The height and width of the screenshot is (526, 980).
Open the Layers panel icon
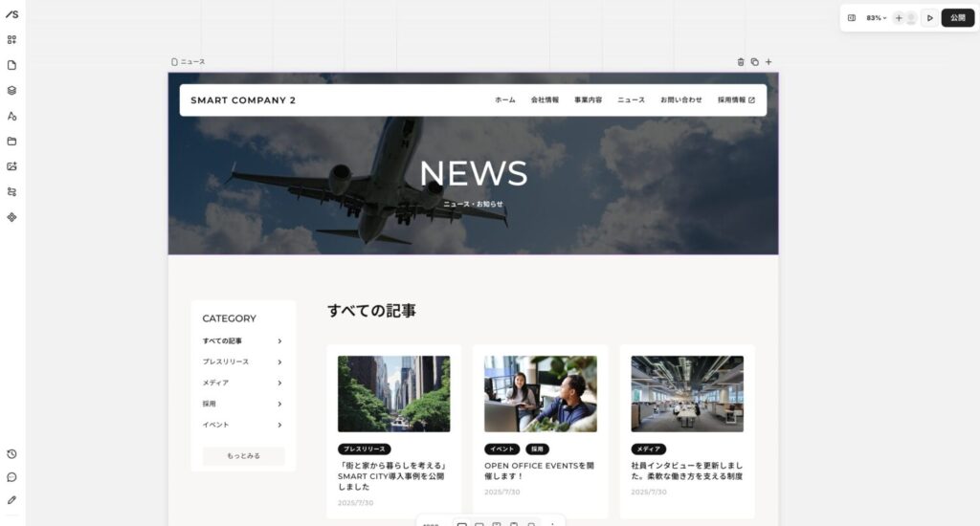[11, 91]
